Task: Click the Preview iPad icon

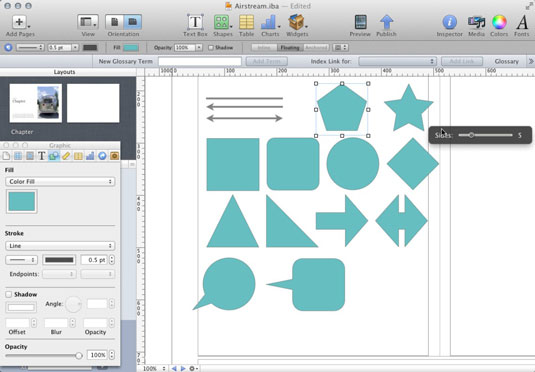Action: (360, 22)
